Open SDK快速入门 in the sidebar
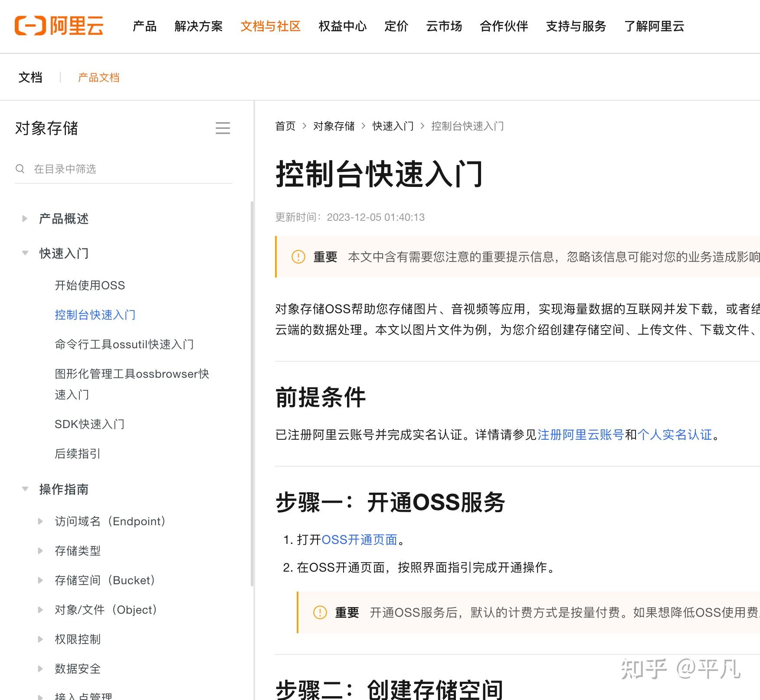 (x=89, y=424)
